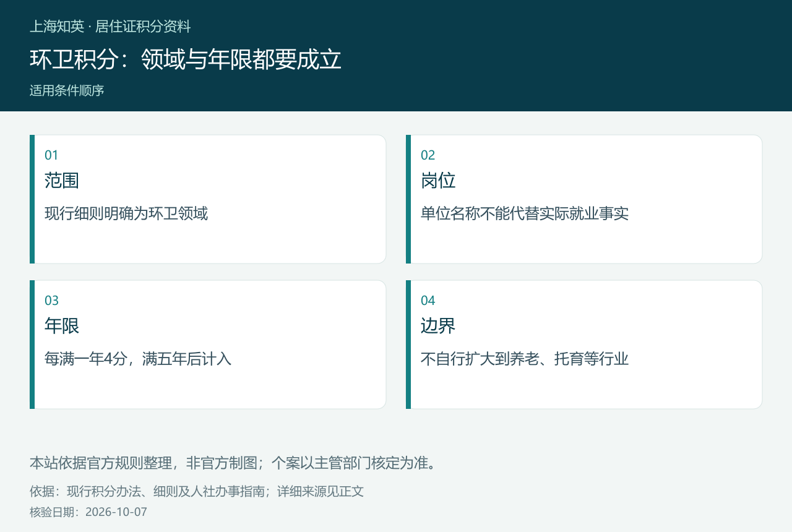Viewport: 792px width, 532px height.
Task: Click the site name 上海知英 · 居住证积分资料
Action: [x=110, y=27]
